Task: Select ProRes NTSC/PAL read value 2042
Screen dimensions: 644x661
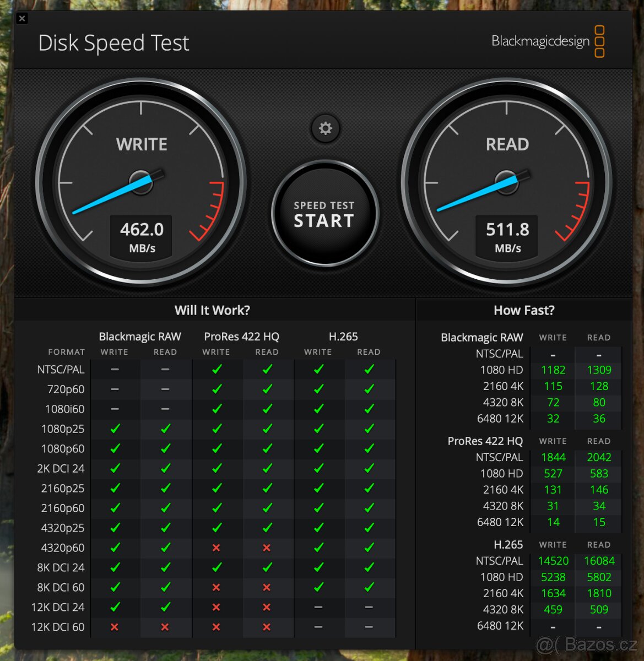Action: click(x=599, y=457)
